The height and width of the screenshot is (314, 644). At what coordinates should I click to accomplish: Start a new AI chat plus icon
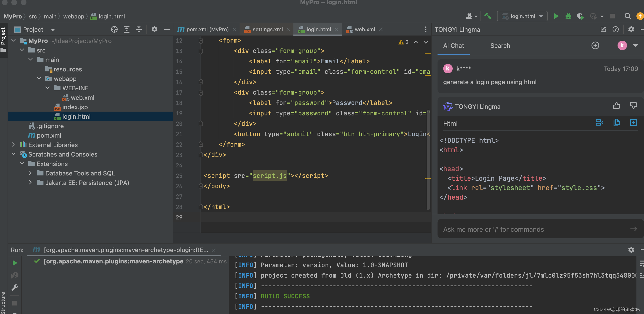pos(595,46)
